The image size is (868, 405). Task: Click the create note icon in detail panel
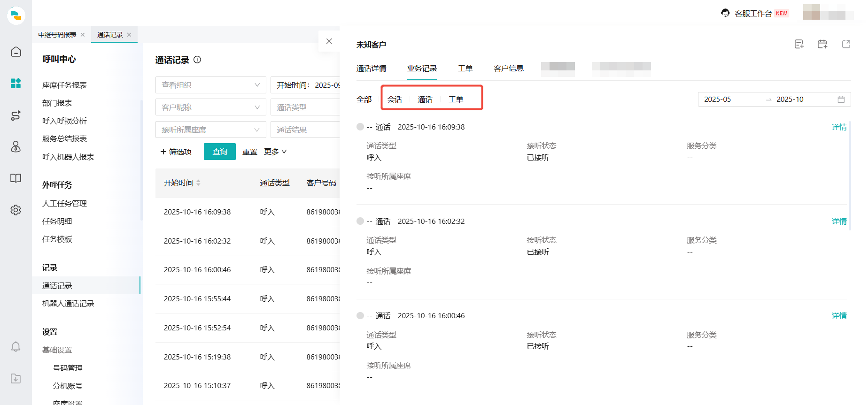tap(799, 44)
